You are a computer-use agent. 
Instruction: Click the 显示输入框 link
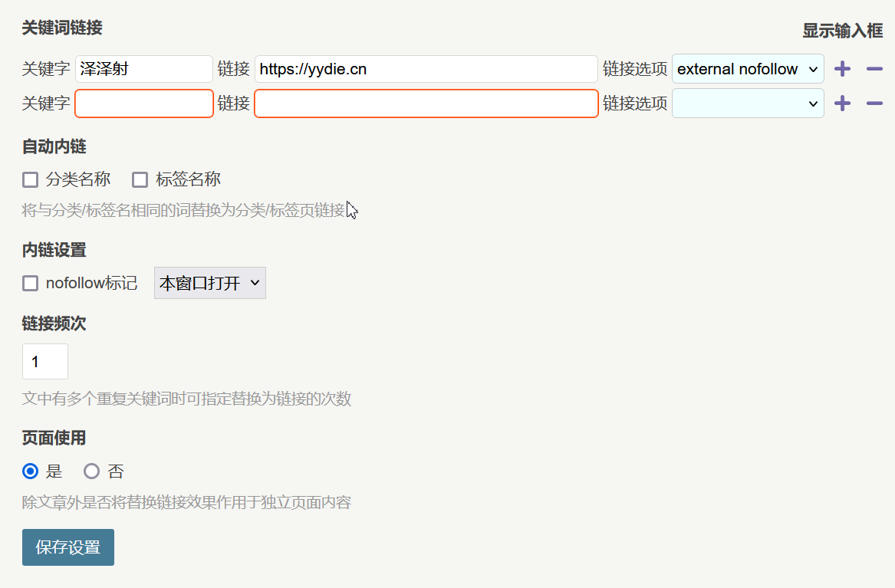point(842,31)
